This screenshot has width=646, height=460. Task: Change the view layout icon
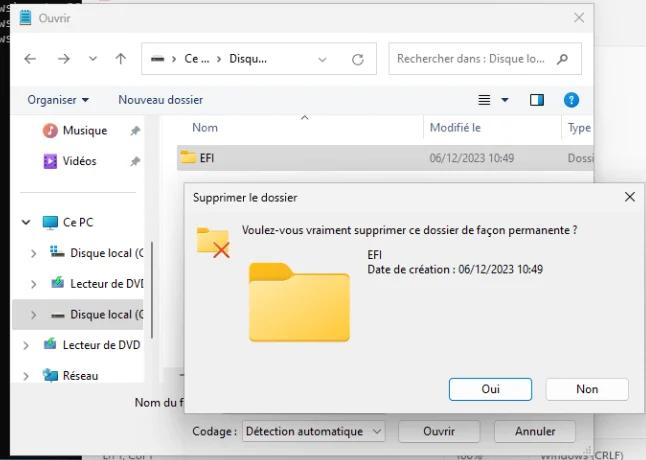(484, 100)
